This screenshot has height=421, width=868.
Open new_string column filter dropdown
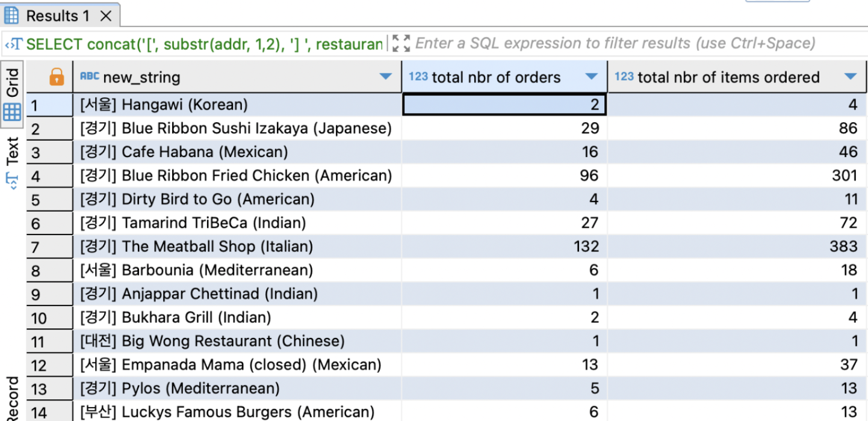click(385, 77)
